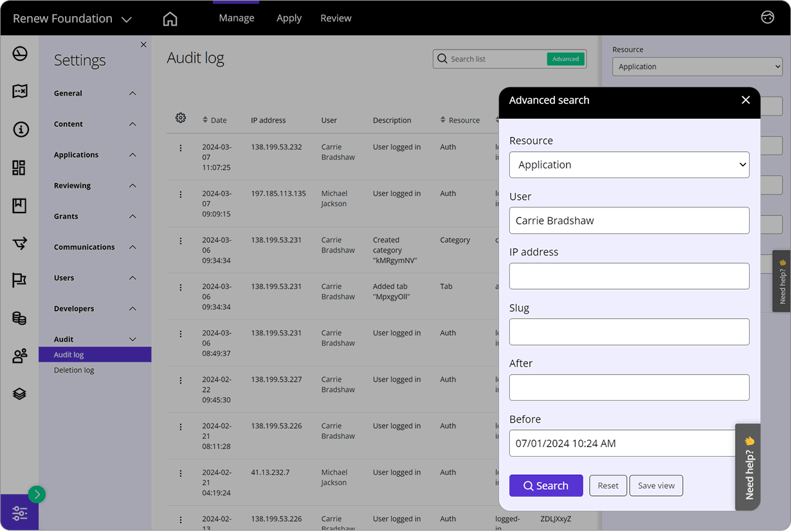Click the green sidebar expand arrow

[x=37, y=494]
